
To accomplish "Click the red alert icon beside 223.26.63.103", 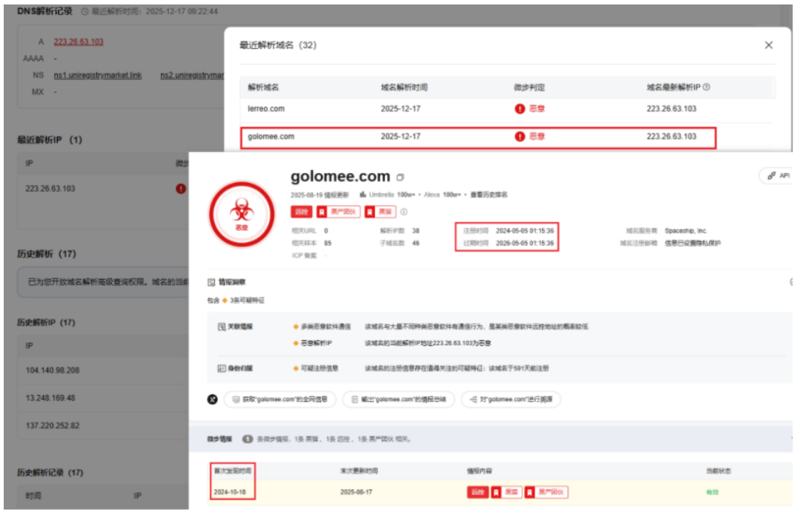I will point(180,189).
